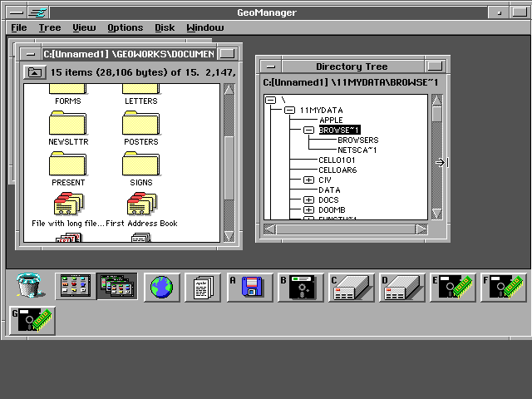Viewport: 532px width, 399px height.
Task: Switch to full-sized window display icon
Action: [x=76, y=286]
